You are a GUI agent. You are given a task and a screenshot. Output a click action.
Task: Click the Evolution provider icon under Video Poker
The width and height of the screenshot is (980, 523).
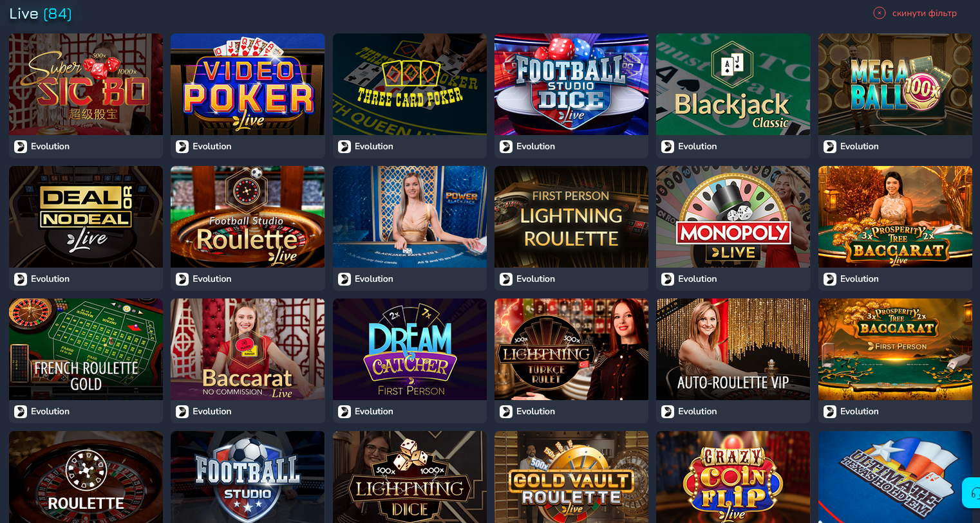182,147
